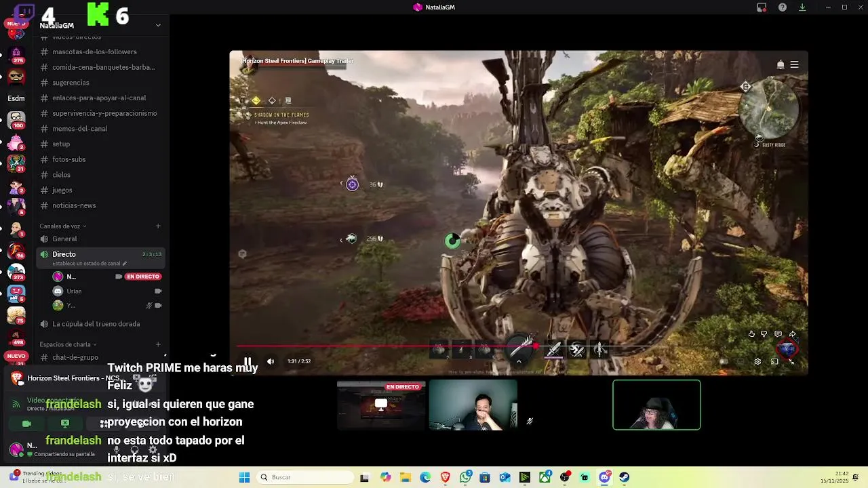Pause the gameplay trailer video

click(x=248, y=361)
